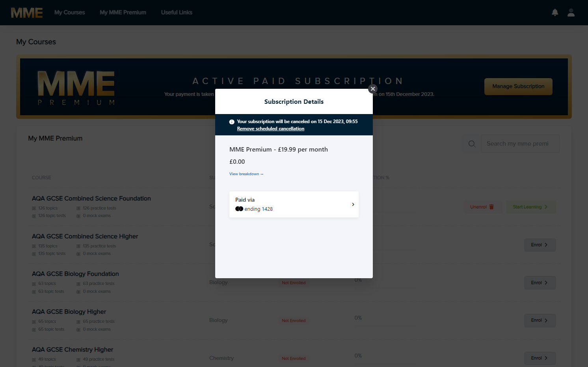Open Useful Links menu
588x367 pixels.
177,13
